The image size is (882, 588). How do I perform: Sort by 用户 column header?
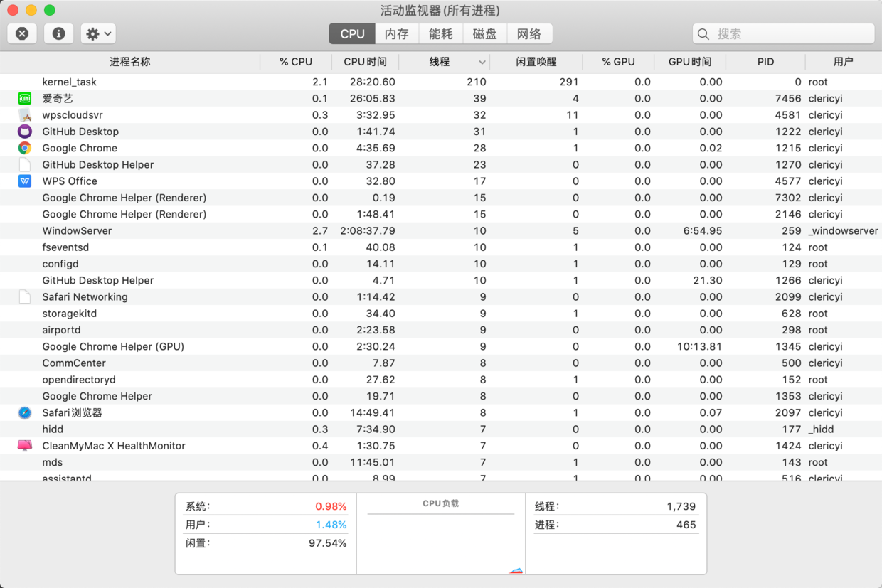point(844,62)
